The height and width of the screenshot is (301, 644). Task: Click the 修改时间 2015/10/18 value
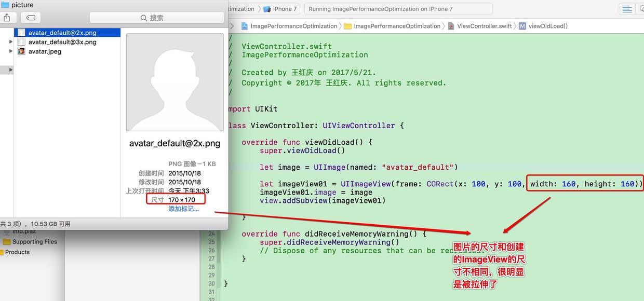point(184,182)
